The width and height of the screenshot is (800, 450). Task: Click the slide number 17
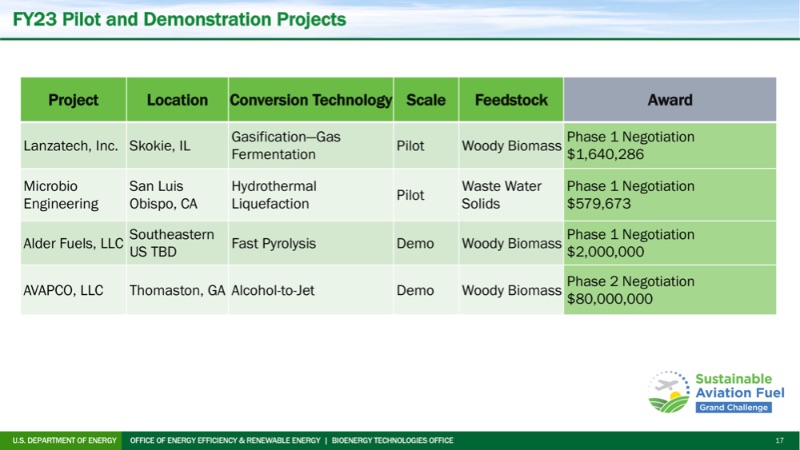tap(779, 440)
